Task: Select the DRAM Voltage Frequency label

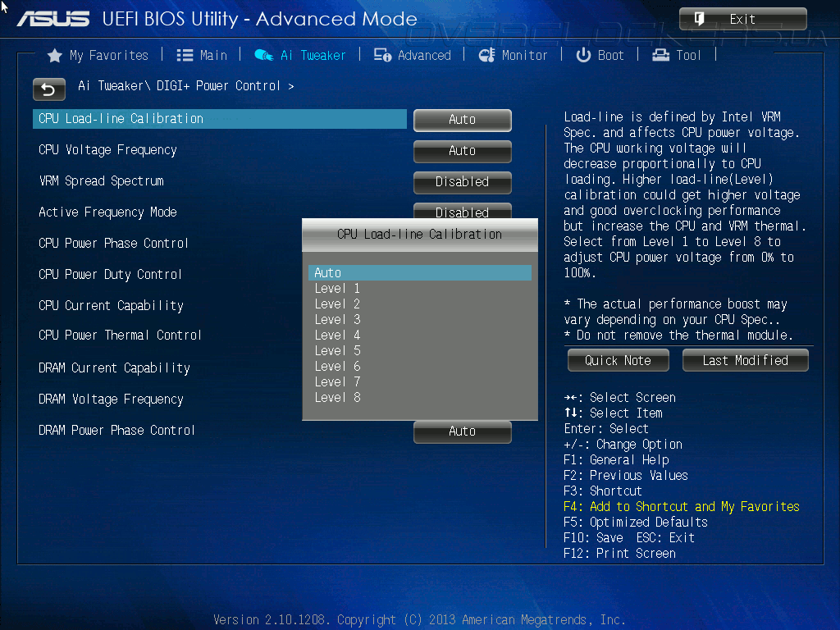Action: [111, 399]
